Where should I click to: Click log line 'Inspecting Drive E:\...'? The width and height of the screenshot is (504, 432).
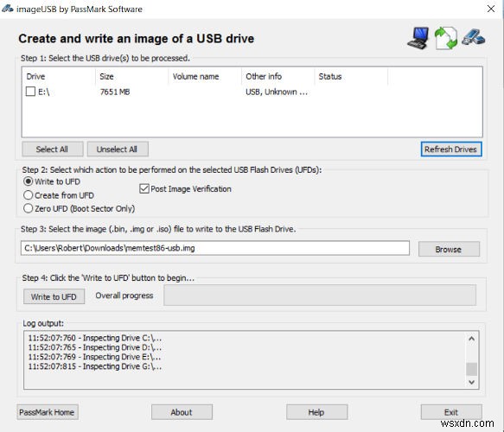94,357
